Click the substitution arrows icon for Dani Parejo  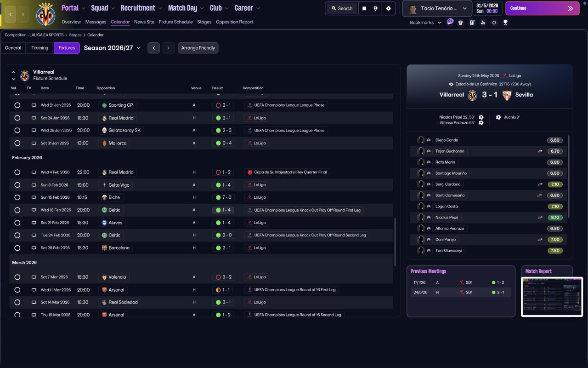click(541, 240)
